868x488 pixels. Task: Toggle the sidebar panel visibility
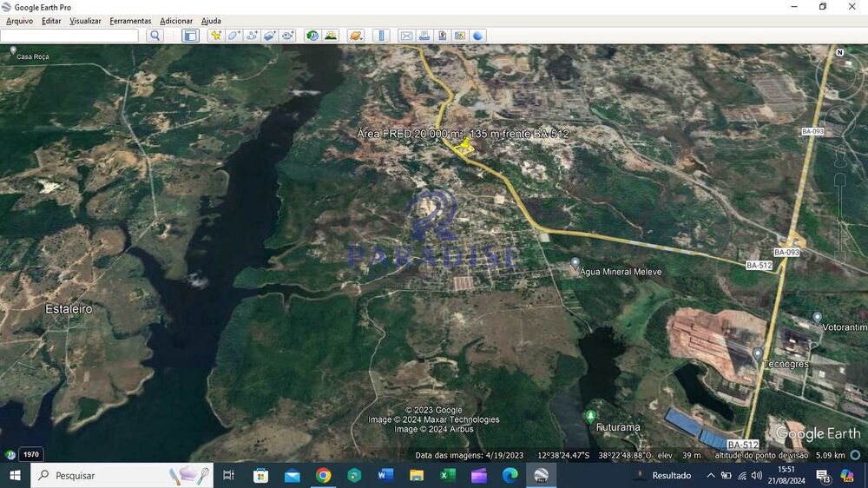190,36
